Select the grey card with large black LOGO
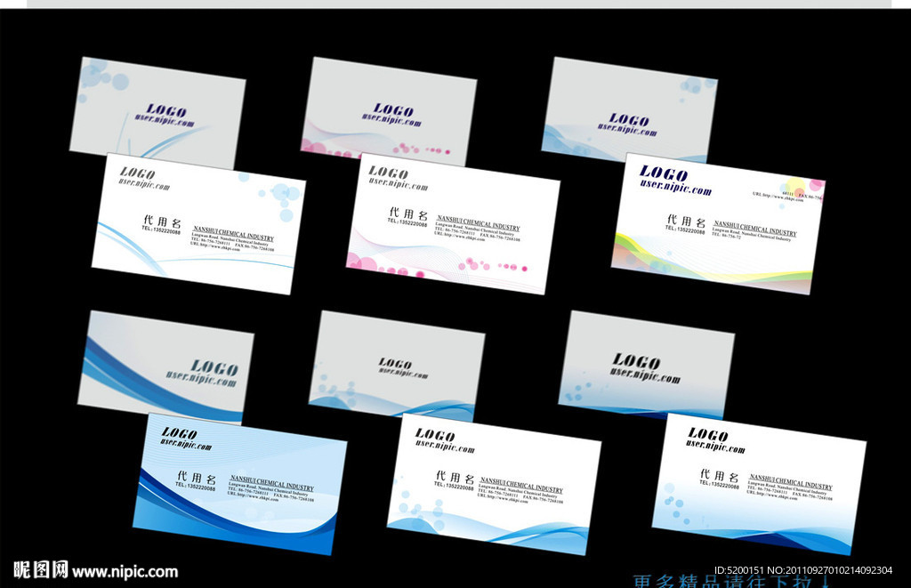The image size is (911, 588). coord(646,364)
